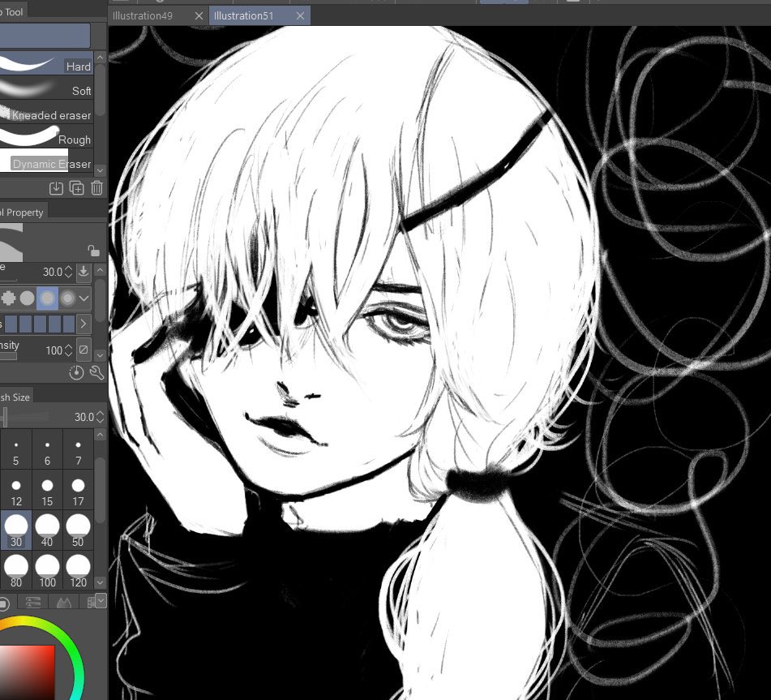This screenshot has height=700, width=771.
Task: Select the Dynamic Eraser sub tool
Action: tap(46, 162)
